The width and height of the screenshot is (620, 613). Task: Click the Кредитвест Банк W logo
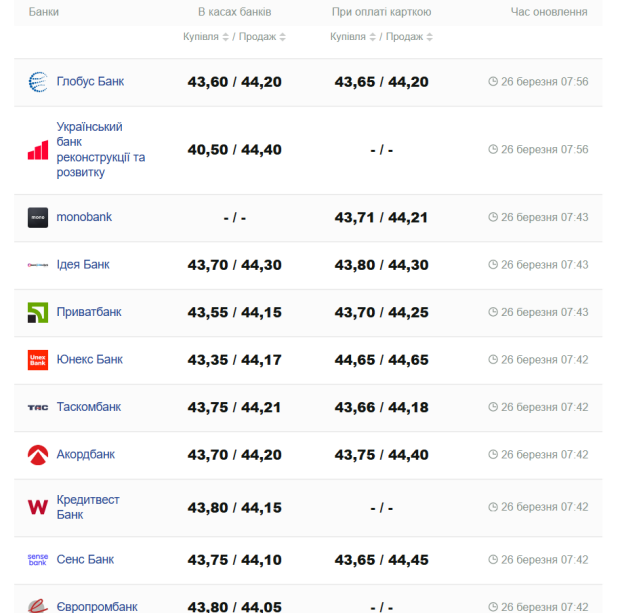[38, 507]
